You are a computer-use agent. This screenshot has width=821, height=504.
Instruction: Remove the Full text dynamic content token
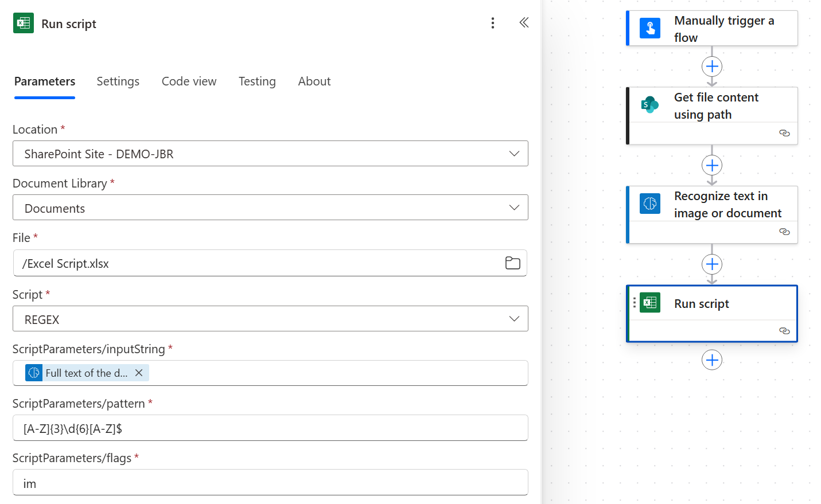(x=139, y=373)
